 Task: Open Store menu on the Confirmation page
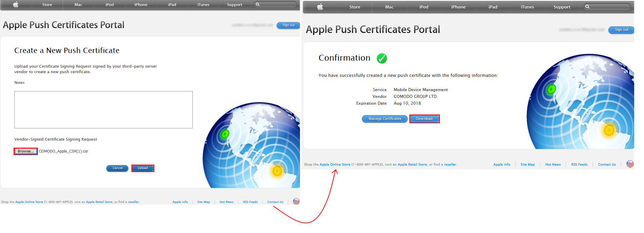click(x=355, y=7)
